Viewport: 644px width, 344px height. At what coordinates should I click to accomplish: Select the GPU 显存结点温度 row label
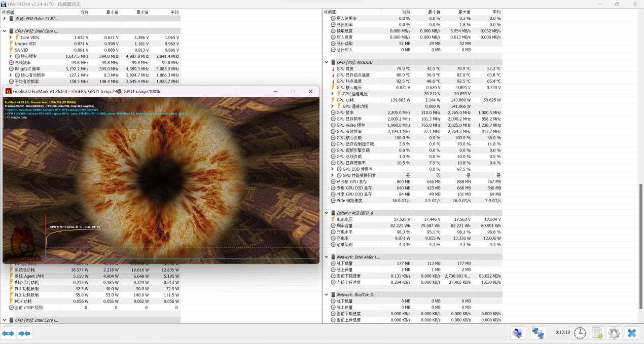[x=353, y=75]
